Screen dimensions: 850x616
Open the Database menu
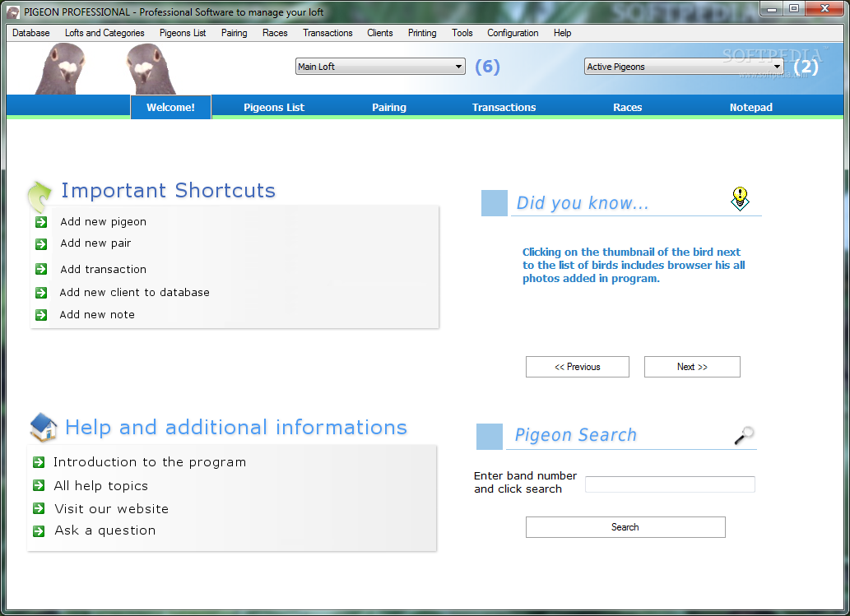click(31, 33)
